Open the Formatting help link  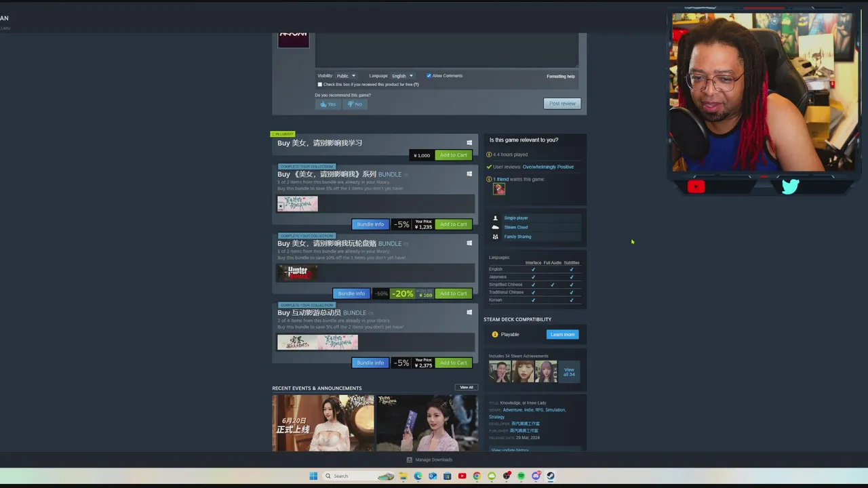click(561, 77)
